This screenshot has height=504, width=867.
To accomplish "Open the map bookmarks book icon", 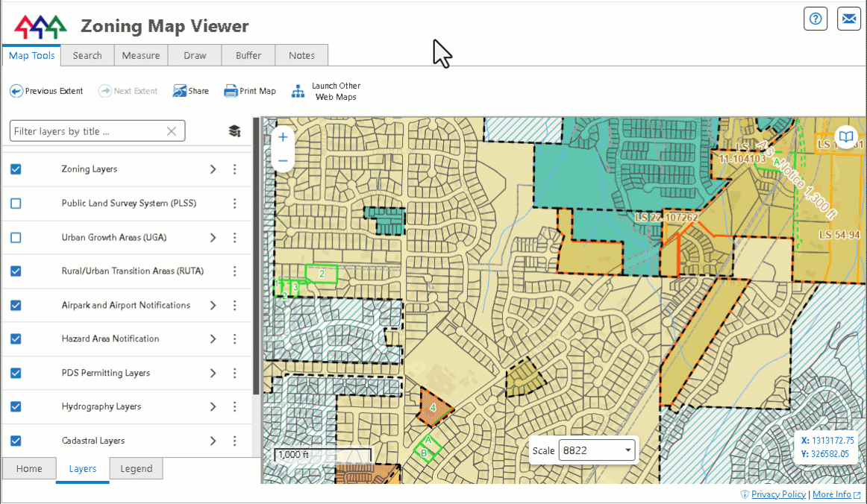I will click(x=846, y=136).
